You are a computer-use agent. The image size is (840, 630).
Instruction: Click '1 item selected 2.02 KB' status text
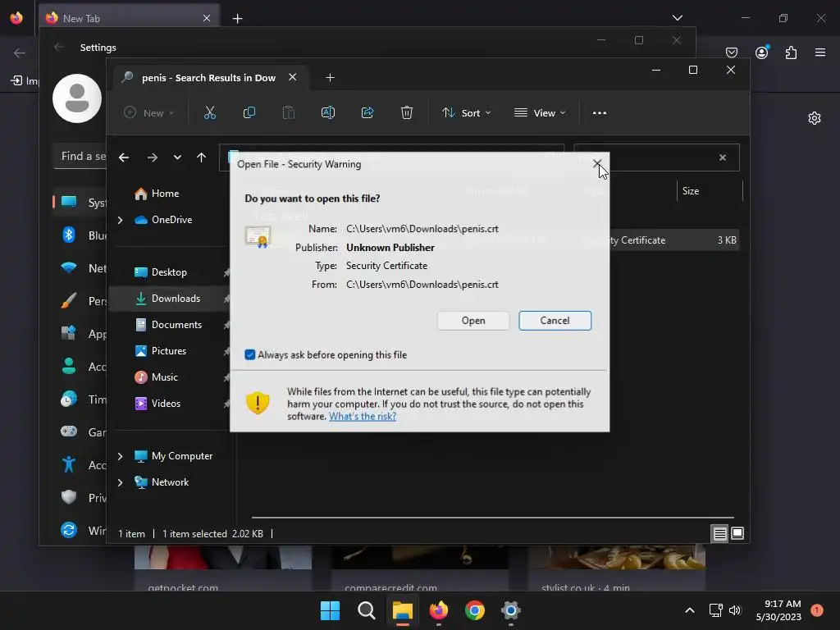tap(212, 534)
